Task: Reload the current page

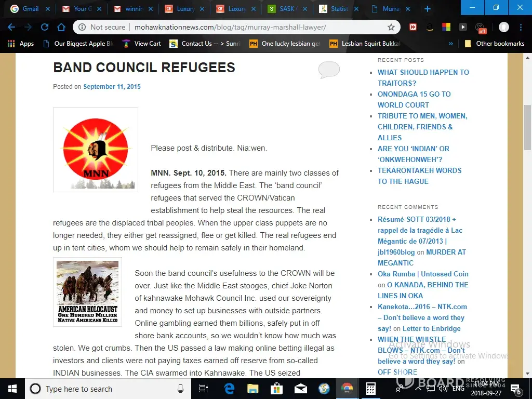Action: pyautogui.click(x=45, y=27)
